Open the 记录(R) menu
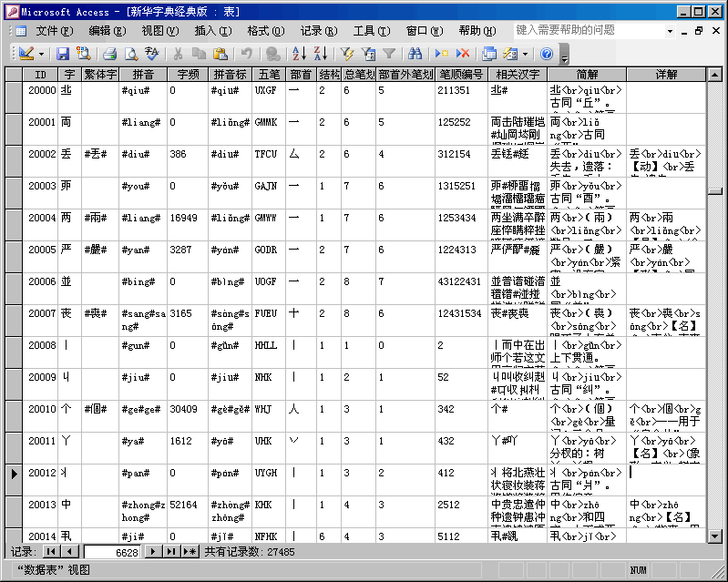This screenshot has height=582, width=728. [x=319, y=31]
